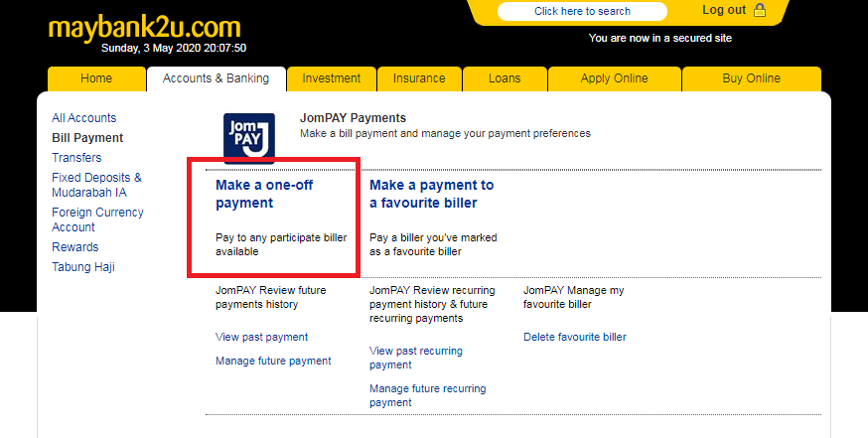Viewport: 868px width, 438px height.
Task: Open the Buy Online tab
Action: click(x=751, y=78)
